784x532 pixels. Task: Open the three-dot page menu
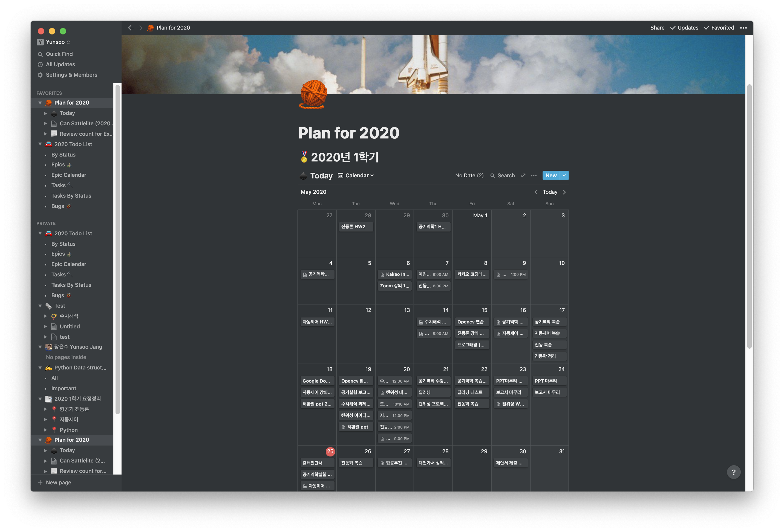[743, 28]
